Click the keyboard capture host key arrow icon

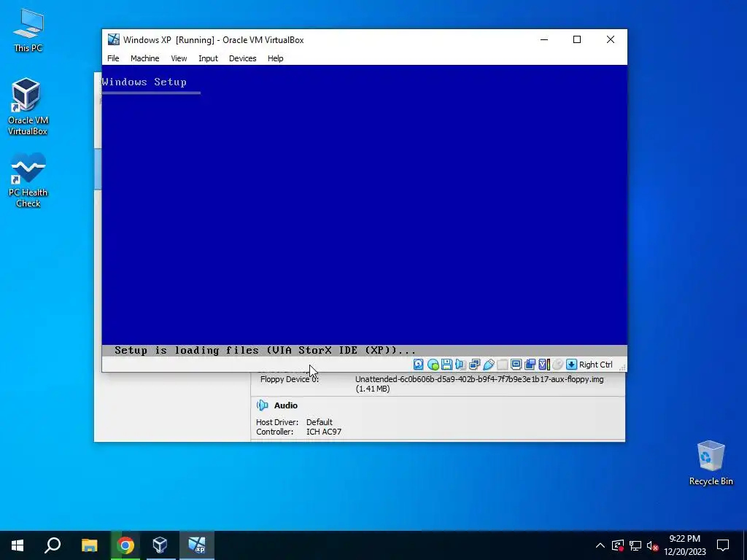pyautogui.click(x=571, y=365)
